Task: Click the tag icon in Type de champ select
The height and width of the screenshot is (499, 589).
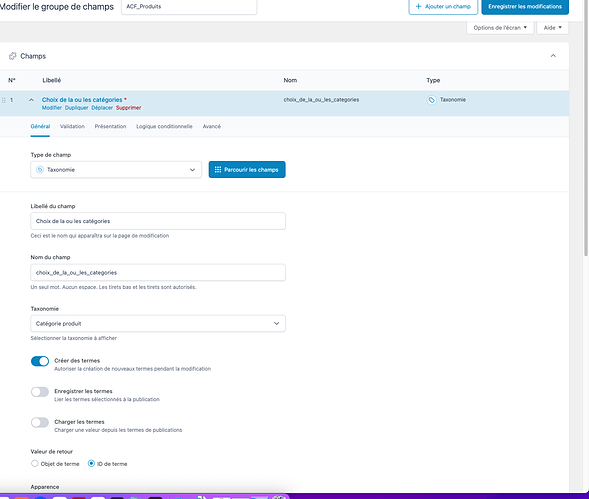Action: tap(40, 170)
